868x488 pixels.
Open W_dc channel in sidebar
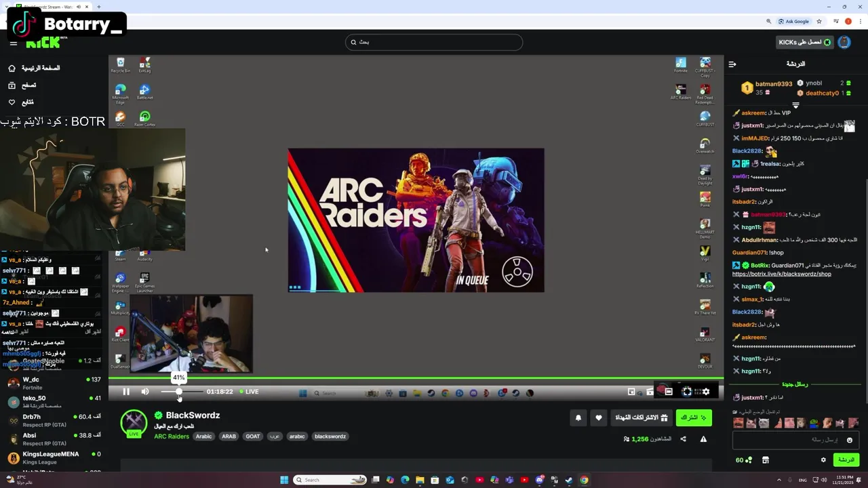tap(53, 383)
